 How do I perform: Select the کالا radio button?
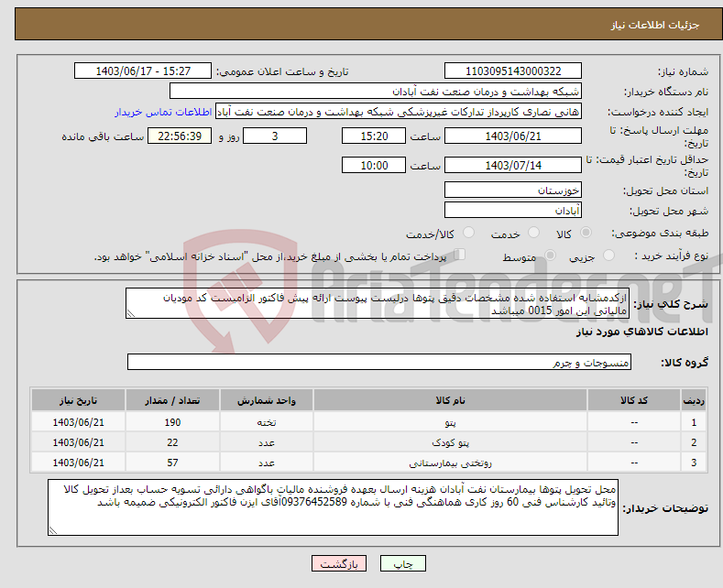click(586, 233)
